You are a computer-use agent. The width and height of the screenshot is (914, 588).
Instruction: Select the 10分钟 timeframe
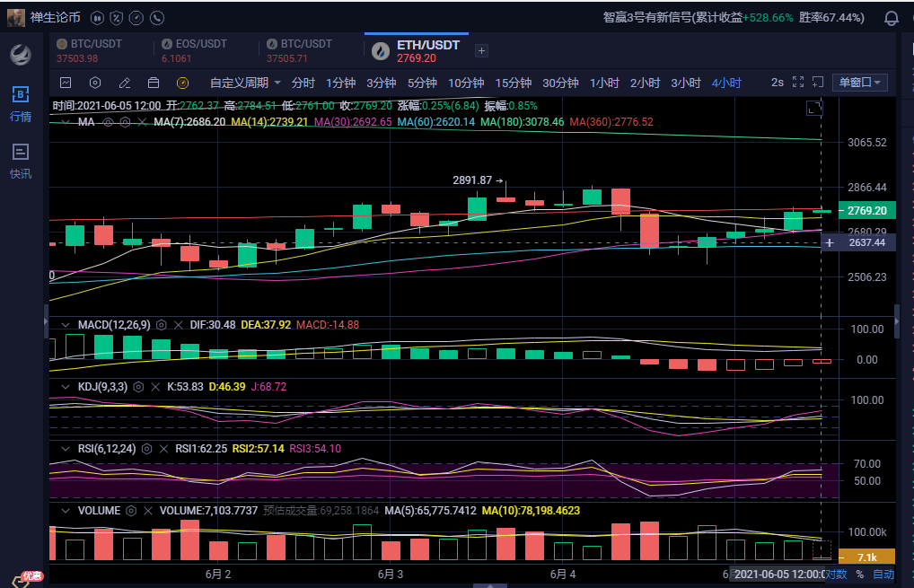[x=466, y=83]
